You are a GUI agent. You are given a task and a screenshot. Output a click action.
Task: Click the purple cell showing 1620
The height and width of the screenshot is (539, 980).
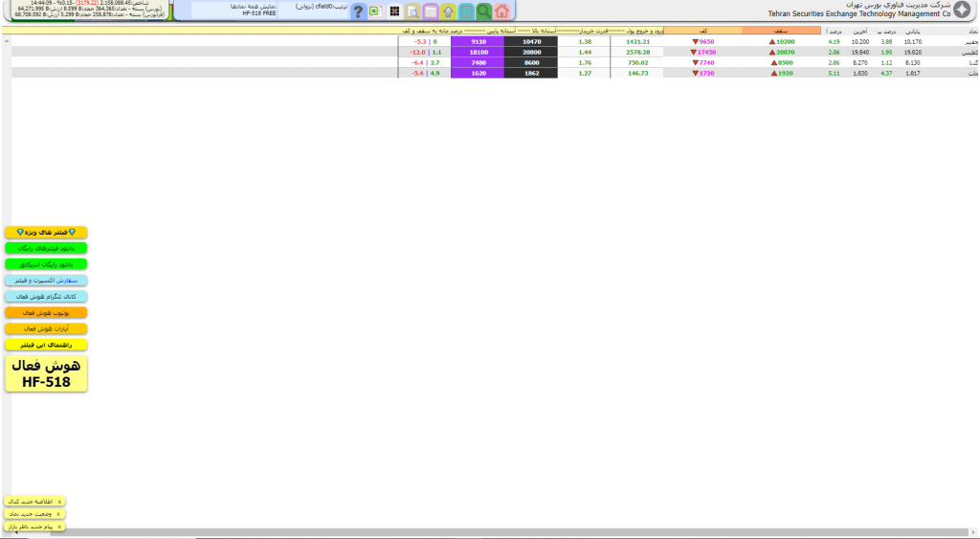coord(478,74)
